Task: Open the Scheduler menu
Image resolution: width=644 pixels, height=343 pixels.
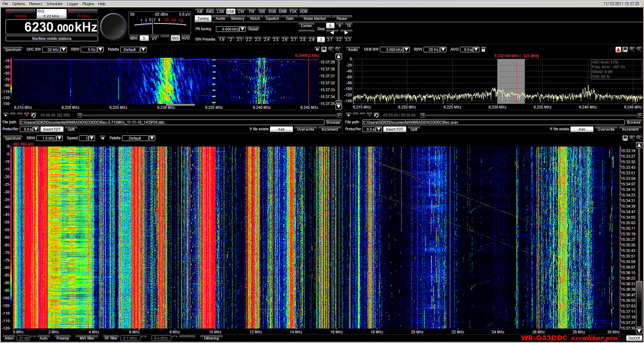Action: pos(54,4)
